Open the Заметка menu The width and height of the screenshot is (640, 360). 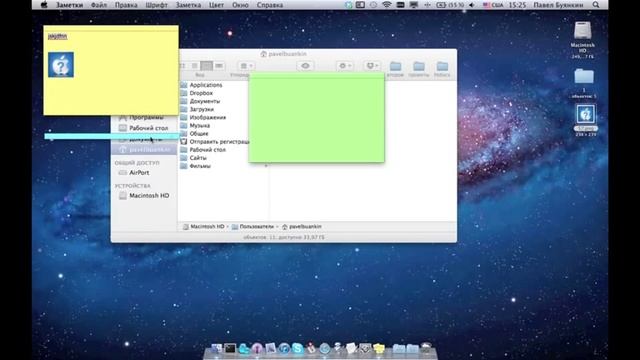click(188, 5)
